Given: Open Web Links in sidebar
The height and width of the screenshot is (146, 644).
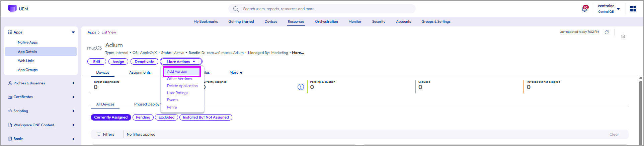Looking at the screenshot, I should point(26,61).
